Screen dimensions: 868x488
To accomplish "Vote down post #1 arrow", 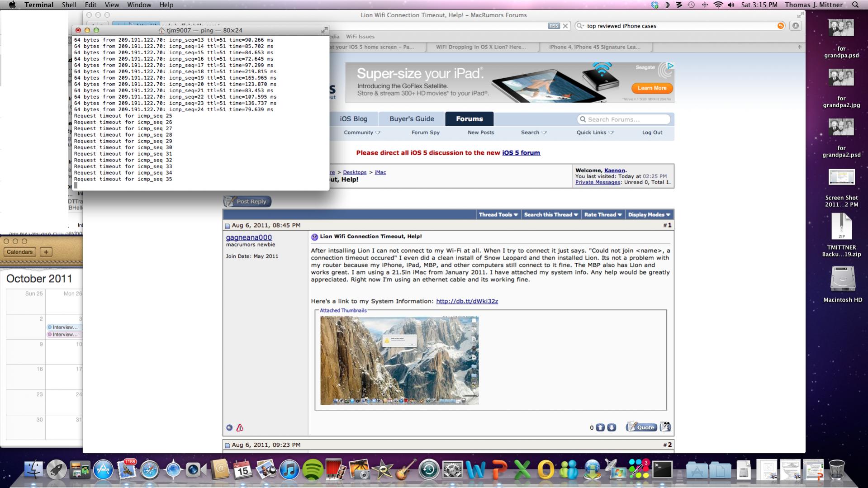I will click(612, 427).
